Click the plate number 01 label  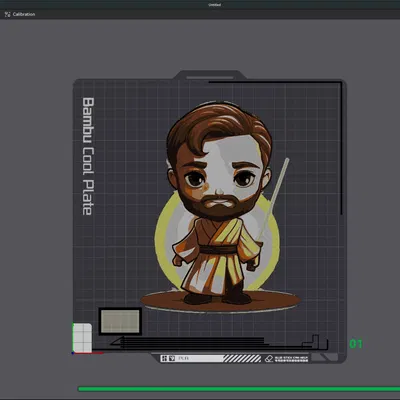click(x=356, y=344)
